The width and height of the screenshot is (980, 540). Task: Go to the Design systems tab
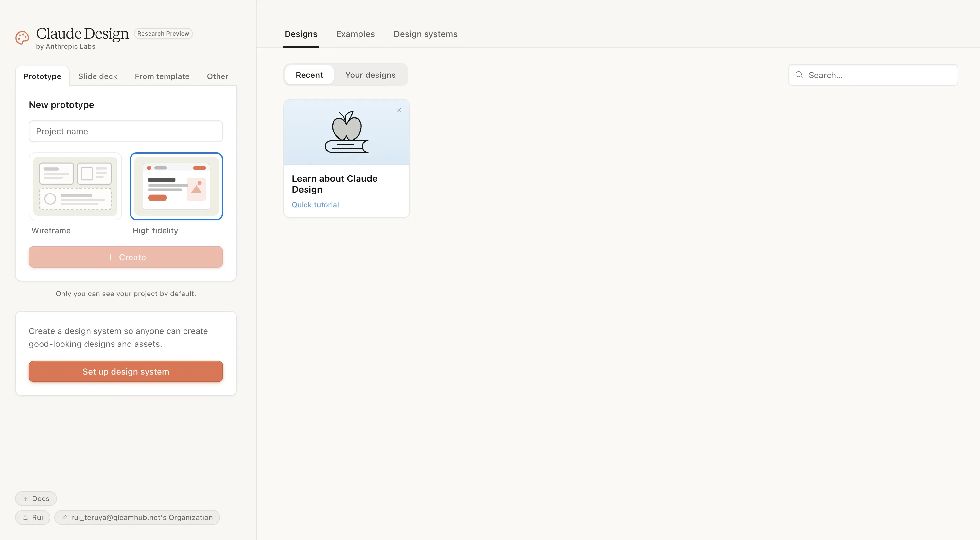(x=425, y=34)
